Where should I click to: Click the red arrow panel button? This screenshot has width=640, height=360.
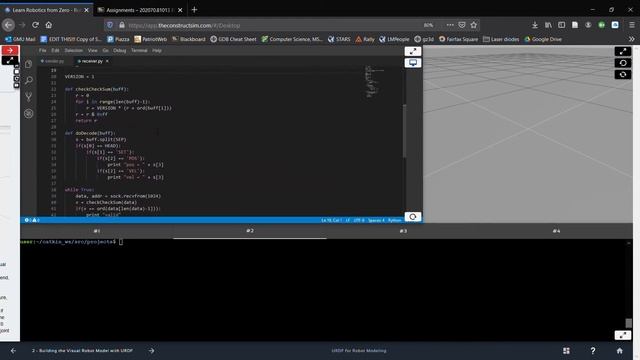(10, 50)
